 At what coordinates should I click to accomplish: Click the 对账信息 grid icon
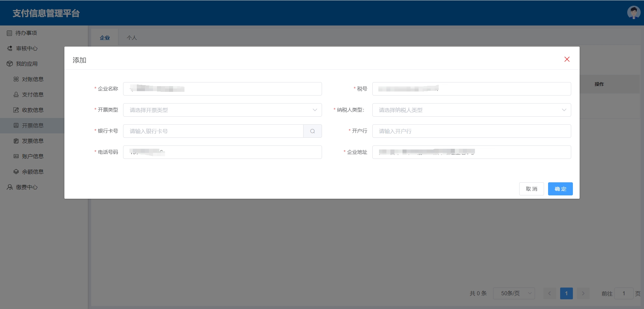(16, 79)
